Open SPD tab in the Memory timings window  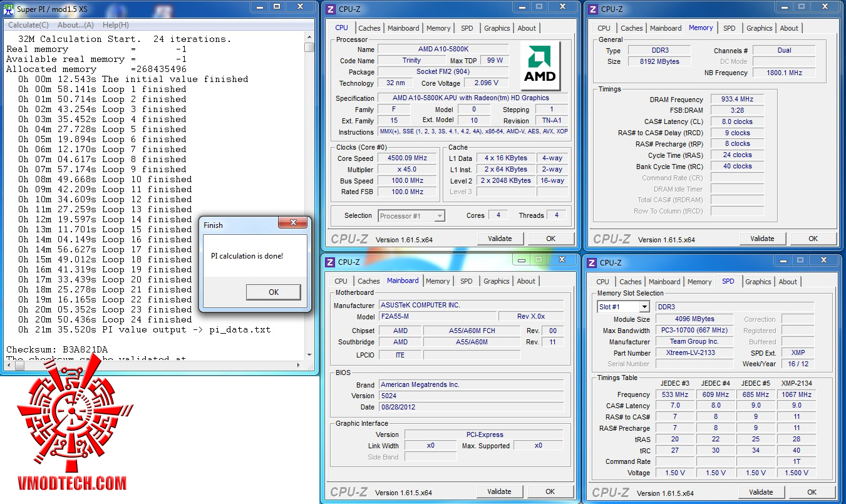click(730, 28)
